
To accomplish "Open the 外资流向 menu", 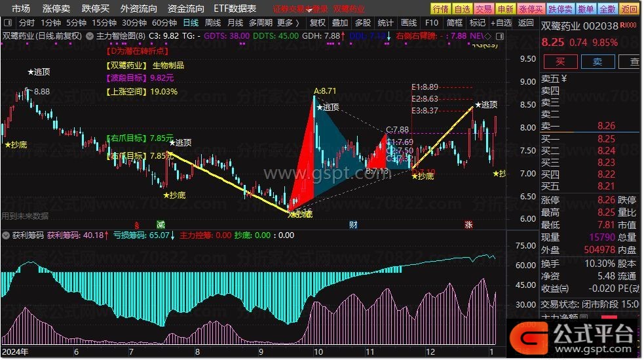I will 139,9.
